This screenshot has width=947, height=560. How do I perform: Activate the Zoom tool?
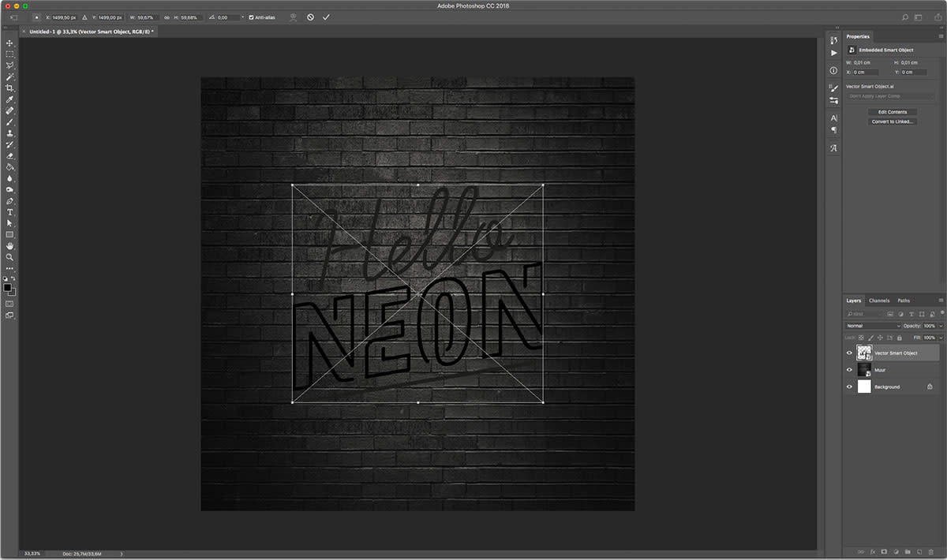10,257
